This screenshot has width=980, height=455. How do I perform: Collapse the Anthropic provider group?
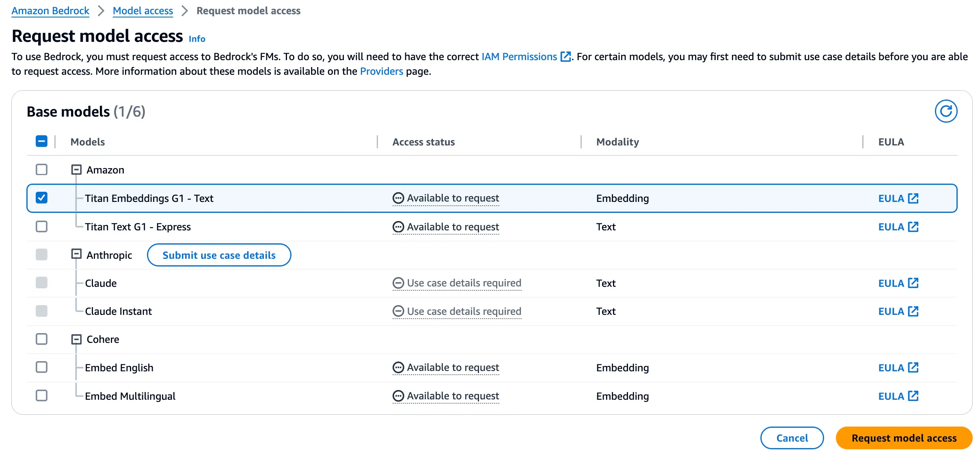tap(76, 254)
